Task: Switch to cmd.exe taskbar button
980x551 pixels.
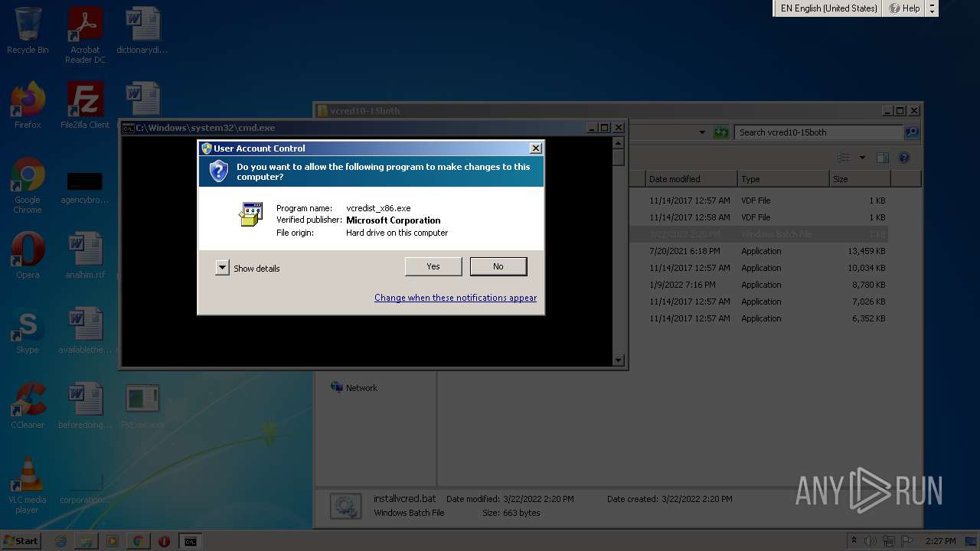Action: [x=190, y=541]
